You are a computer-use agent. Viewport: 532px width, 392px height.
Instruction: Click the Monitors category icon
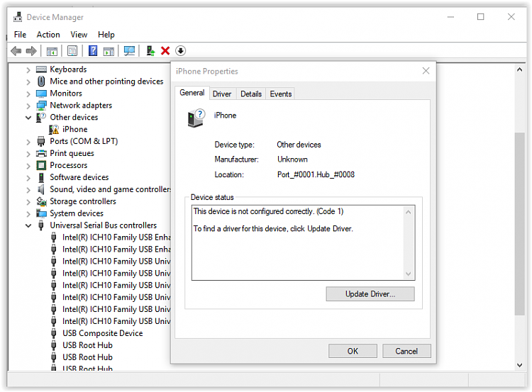[x=41, y=94]
